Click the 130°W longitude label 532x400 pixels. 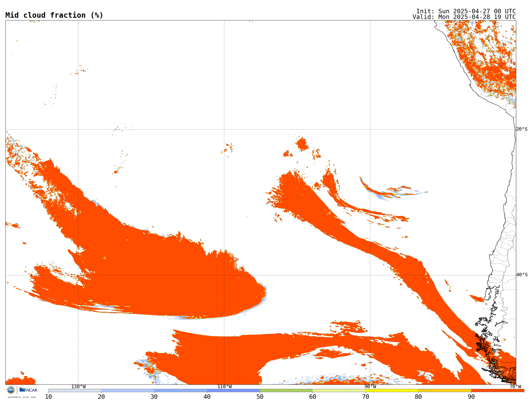79,387
